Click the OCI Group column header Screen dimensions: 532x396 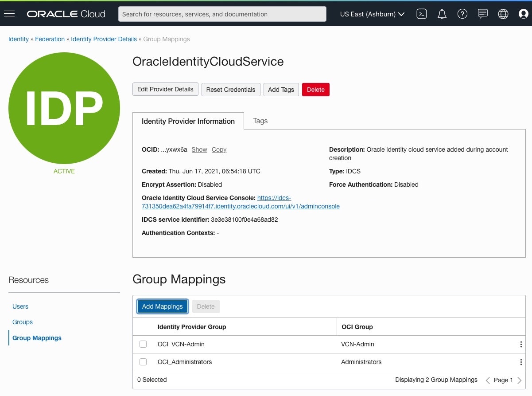tap(357, 327)
